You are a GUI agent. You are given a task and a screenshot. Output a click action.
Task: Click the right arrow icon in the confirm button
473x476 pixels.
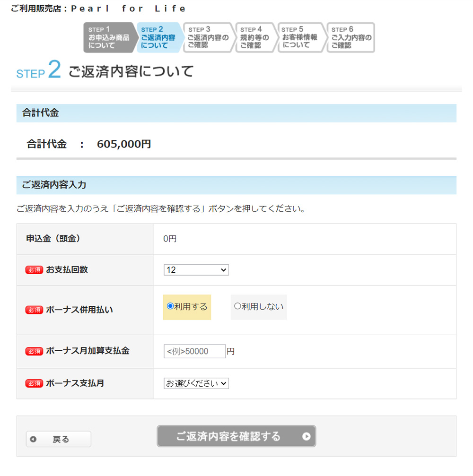(x=306, y=436)
